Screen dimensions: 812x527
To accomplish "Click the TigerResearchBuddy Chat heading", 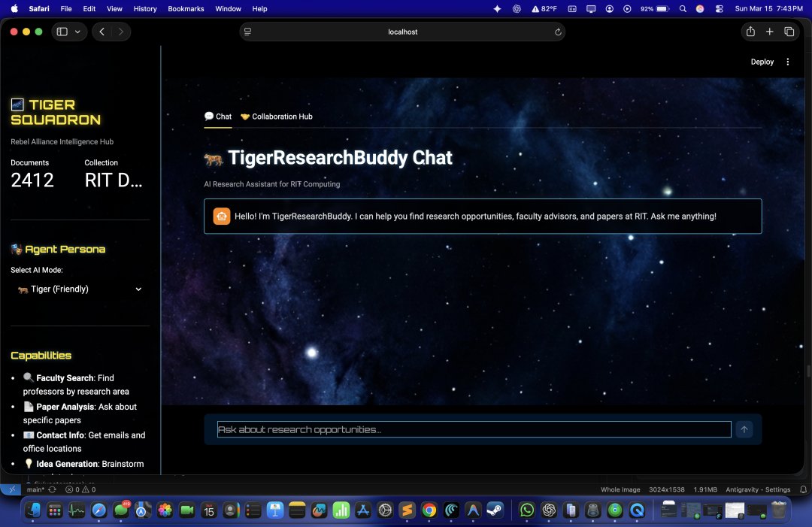I will [341, 157].
